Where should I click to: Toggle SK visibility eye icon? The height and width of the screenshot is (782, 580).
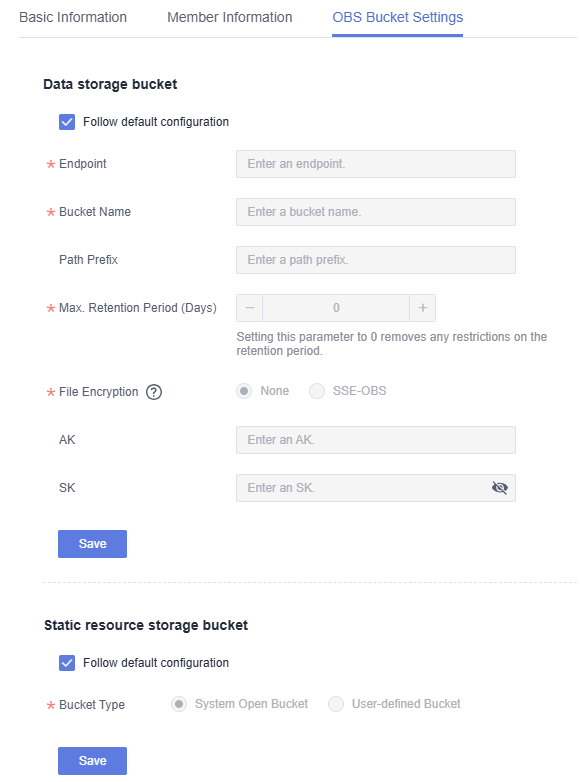pyautogui.click(x=499, y=488)
